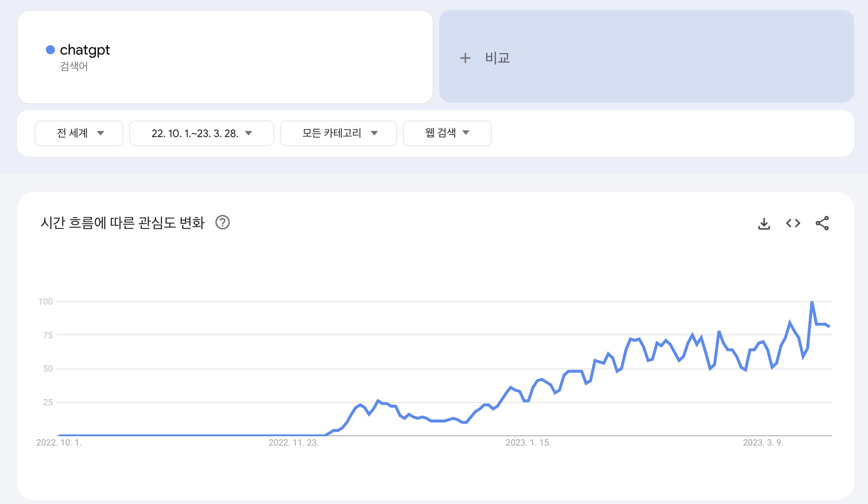
Task: Click the plus icon beside 비교
Action: pyautogui.click(x=465, y=58)
